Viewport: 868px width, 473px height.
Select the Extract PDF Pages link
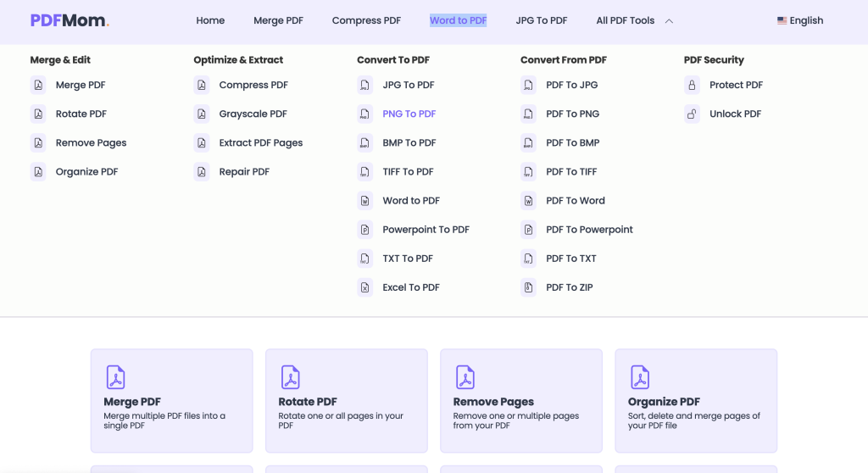pos(260,143)
